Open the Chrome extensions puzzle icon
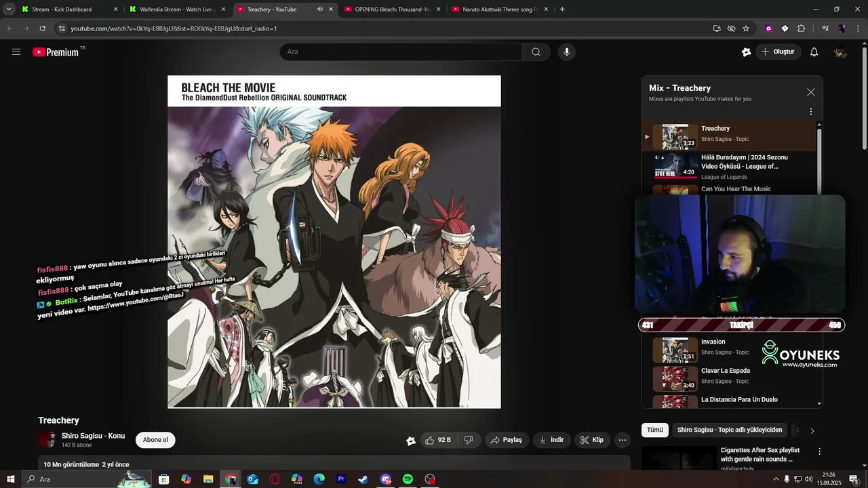 point(801,28)
